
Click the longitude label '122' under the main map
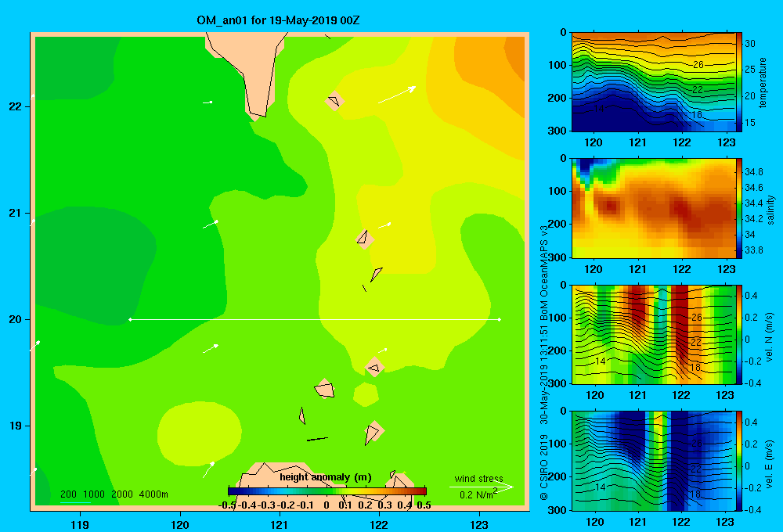pos(379,524)
